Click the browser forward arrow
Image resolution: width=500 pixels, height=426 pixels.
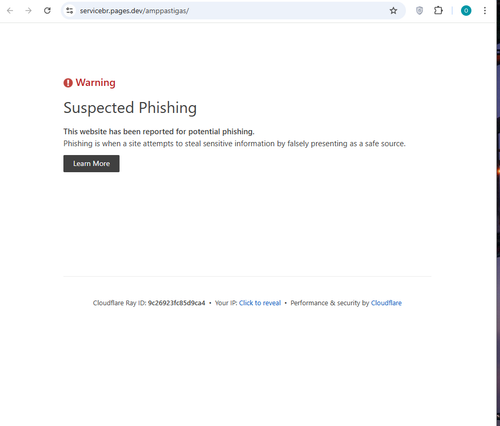(28, 11)
